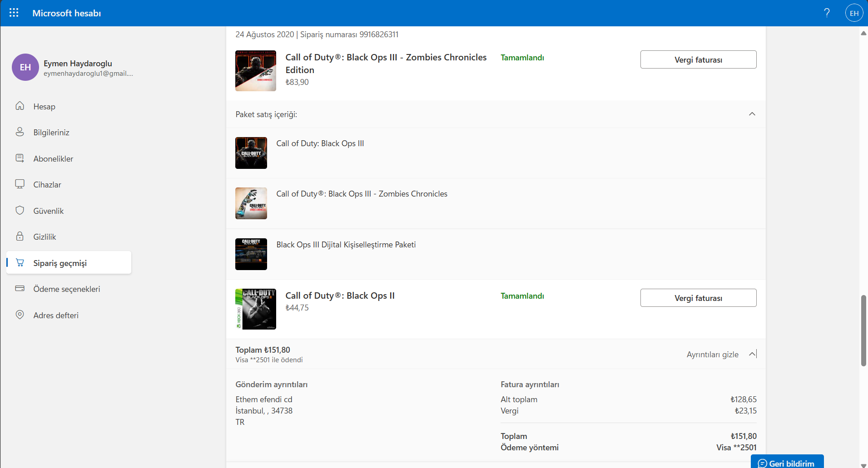Click the Visa **2501 ile ödendi text

point(269,360)
